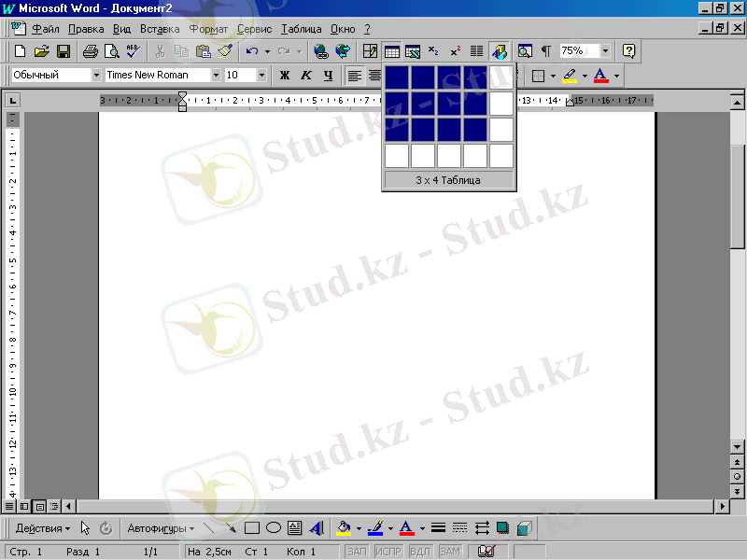Open the Columns layout icon

[x=476, y=51]
